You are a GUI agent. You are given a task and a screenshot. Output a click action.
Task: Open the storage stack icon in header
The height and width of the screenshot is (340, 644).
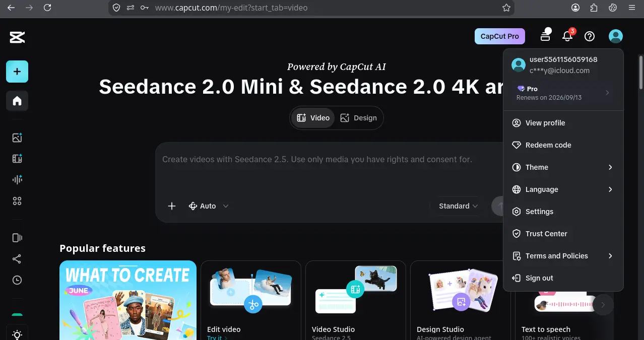pyautogui.click(x=545, y=36)
